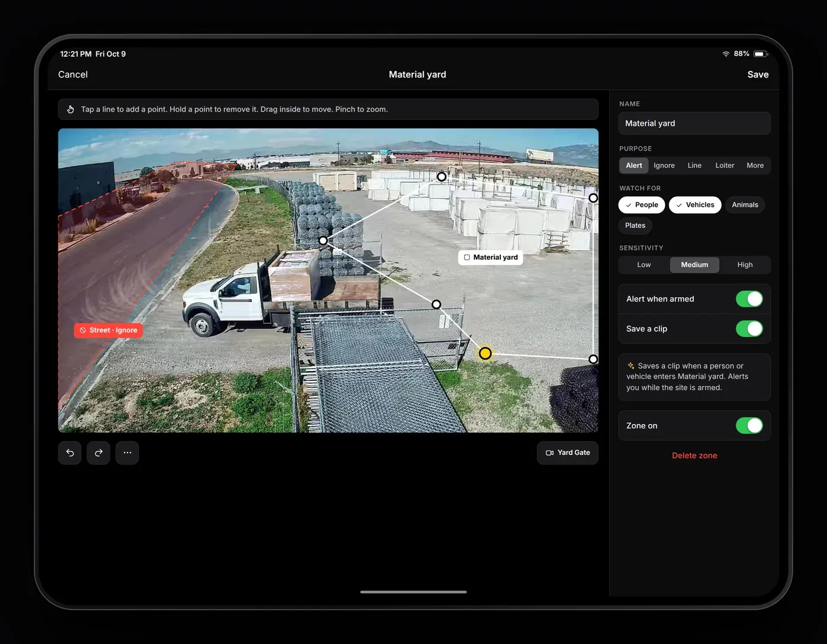The width and height of the screenshot is (827, 644).
Task: Click the redo arrow button
Action: pyautogui.click(x=99, y=453)
